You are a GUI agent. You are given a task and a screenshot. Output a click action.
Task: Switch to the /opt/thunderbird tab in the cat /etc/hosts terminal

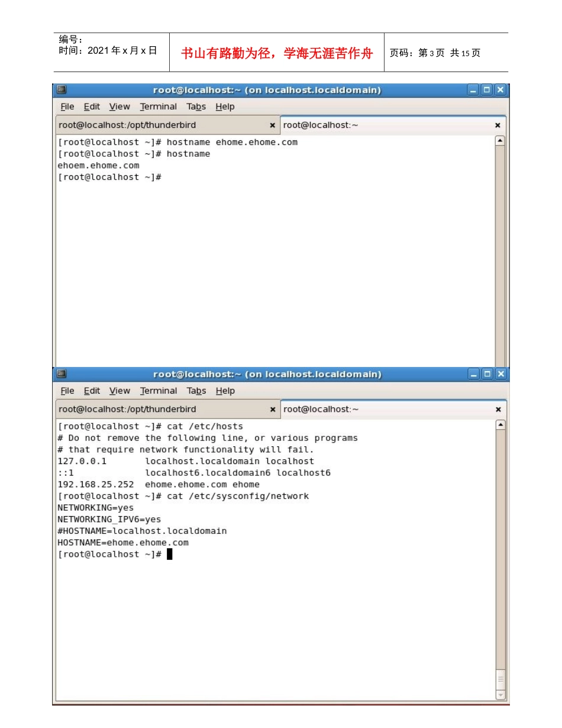coord(167,410)
